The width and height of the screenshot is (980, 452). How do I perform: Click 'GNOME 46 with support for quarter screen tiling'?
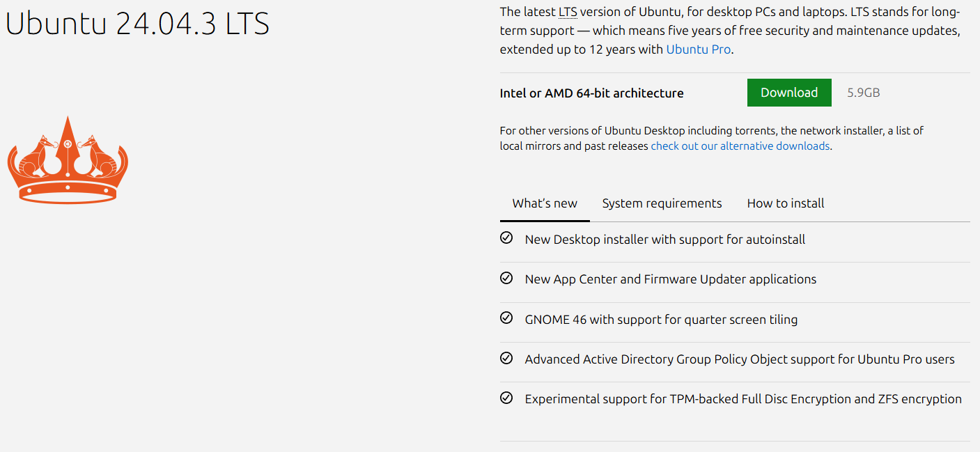pos(661,320)
